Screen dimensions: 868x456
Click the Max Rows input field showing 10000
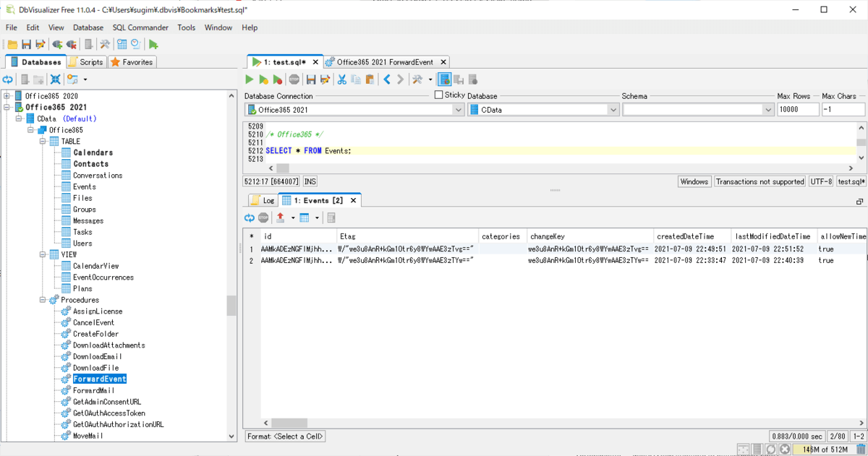(x=799, y=109)
